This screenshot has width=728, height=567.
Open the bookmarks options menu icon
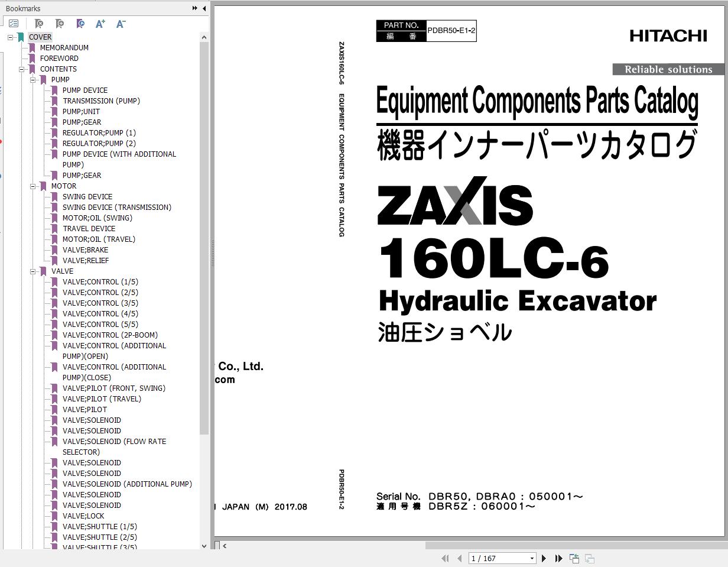tap(14, 24)
